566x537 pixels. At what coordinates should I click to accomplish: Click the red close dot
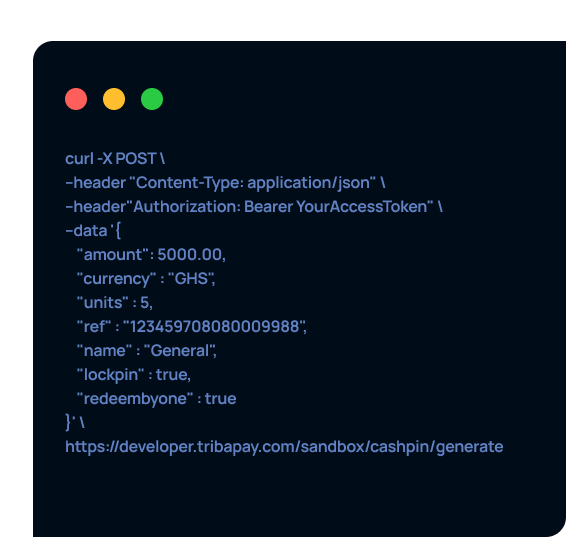76,99
